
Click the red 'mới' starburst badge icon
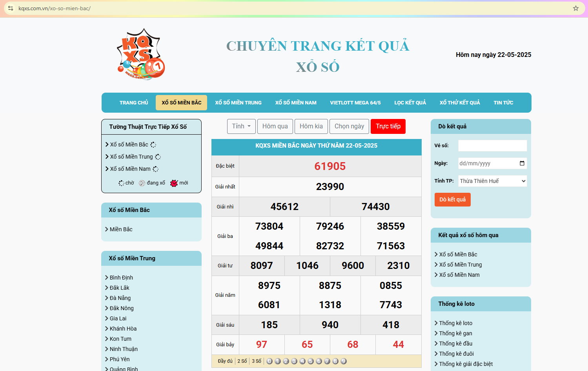174,183
